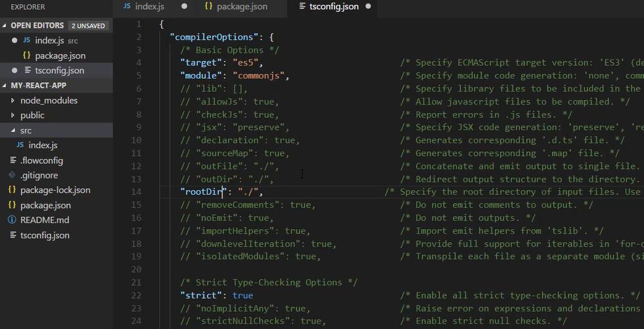This screenshot has width=644, height=329.
Task: Click JS icon beside src index.js
Action: coord(20,145)
